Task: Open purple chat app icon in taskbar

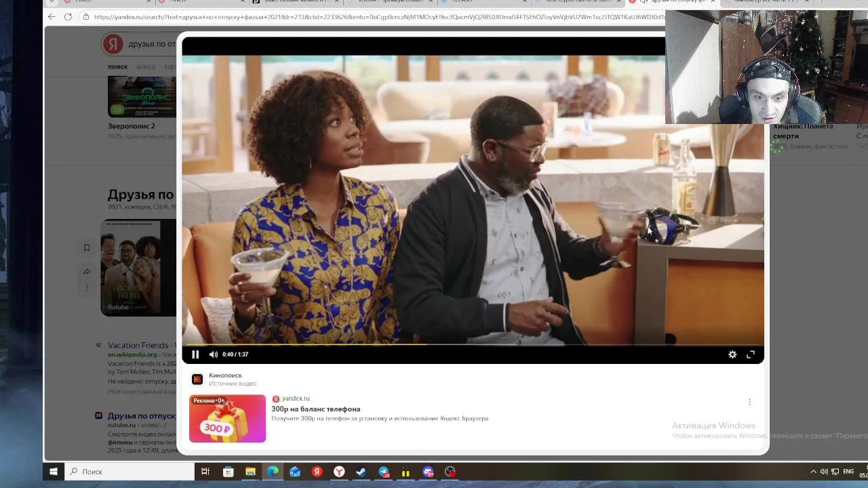Action: pos(428,472)
